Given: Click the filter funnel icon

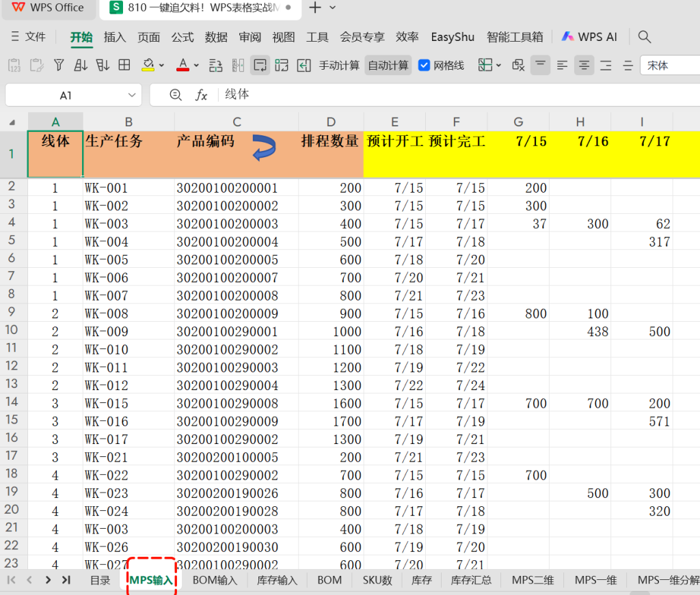Looking at the screenshot, I should [x=59, y=66].
